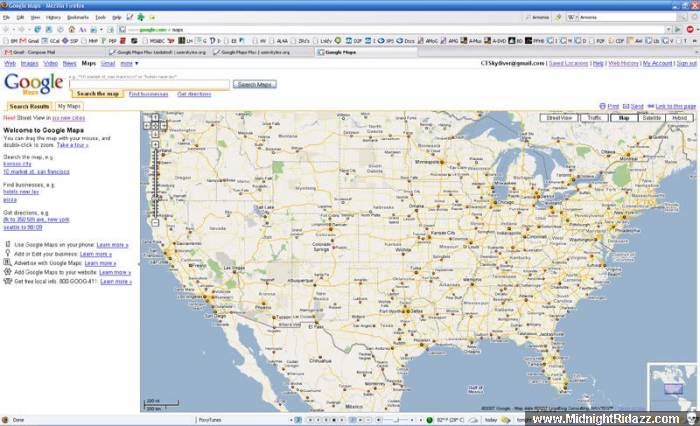Image resolution: width=700 pixels, height=426 pixels.
Task: Select the 'Search the map' tab
Action: click(x=97, y=94)
